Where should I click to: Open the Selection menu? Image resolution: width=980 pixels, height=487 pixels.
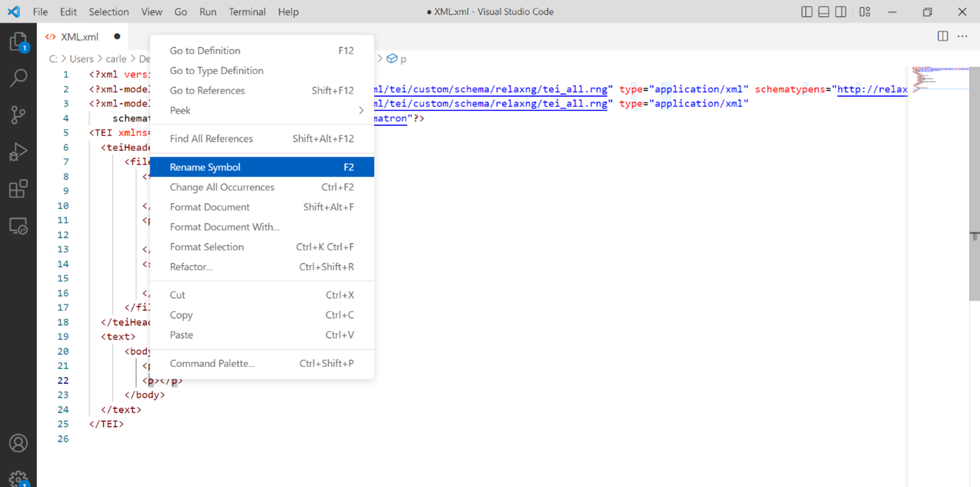point(109,11)
